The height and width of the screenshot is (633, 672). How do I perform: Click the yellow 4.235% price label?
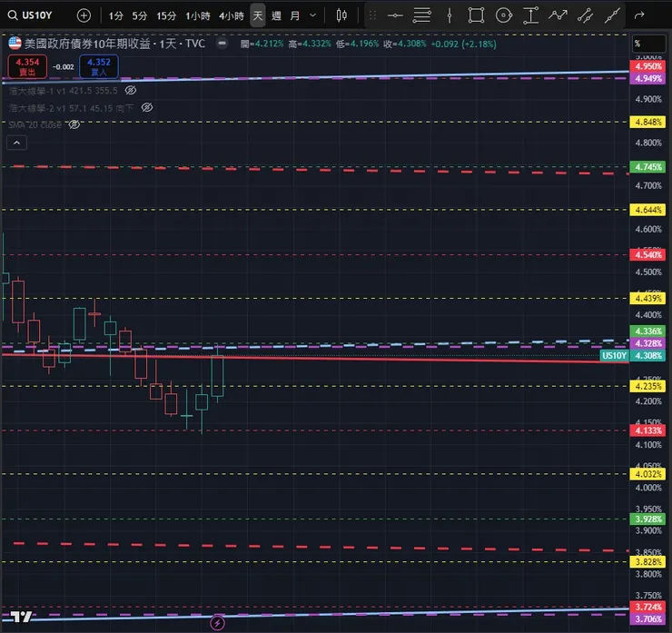(647, 387)
